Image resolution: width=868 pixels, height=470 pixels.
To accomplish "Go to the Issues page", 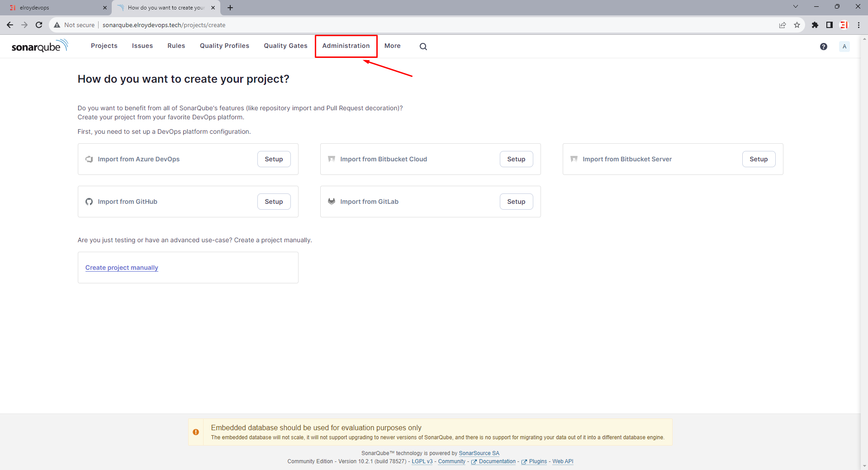I will pyautogui.click(x=142, y=46).
